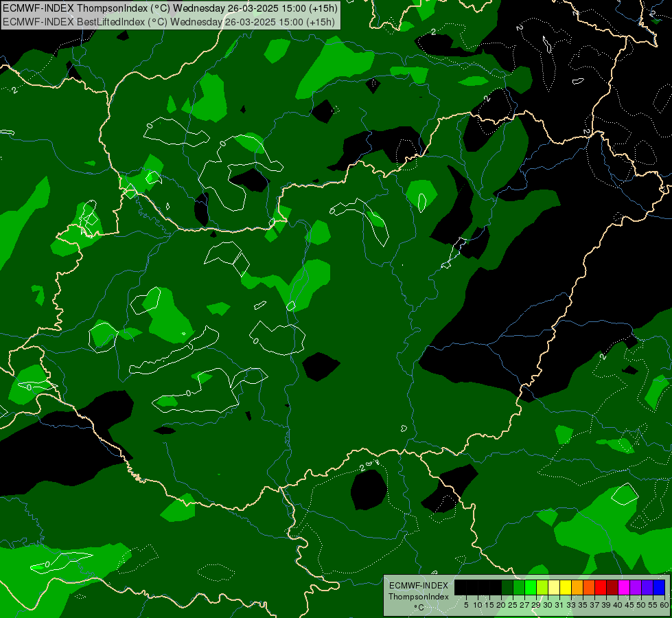This screenshot has width=672, height=618.
Task: Click the legend unit '°C'
Action: tap(419, 608)
